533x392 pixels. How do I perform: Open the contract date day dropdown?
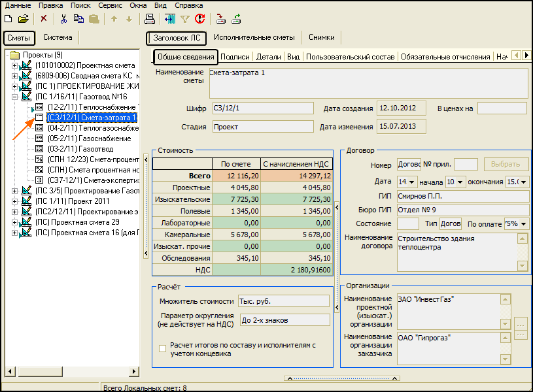(411, 182)
